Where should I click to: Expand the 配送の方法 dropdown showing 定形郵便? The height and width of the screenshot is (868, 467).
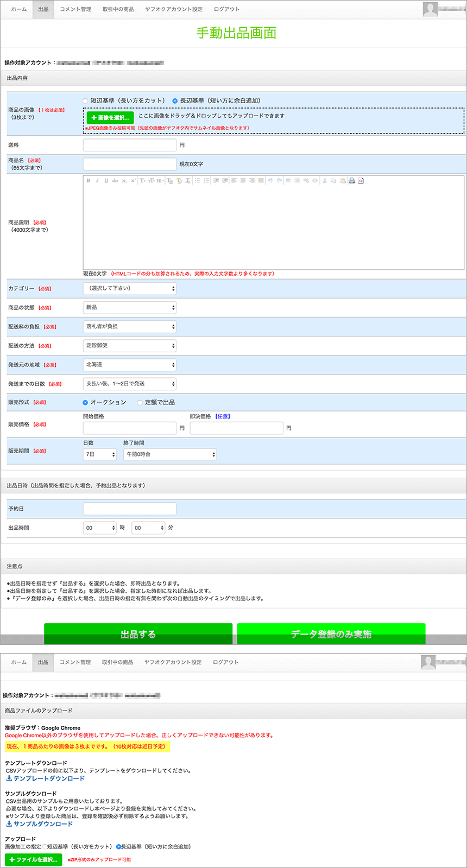point(129,346)
